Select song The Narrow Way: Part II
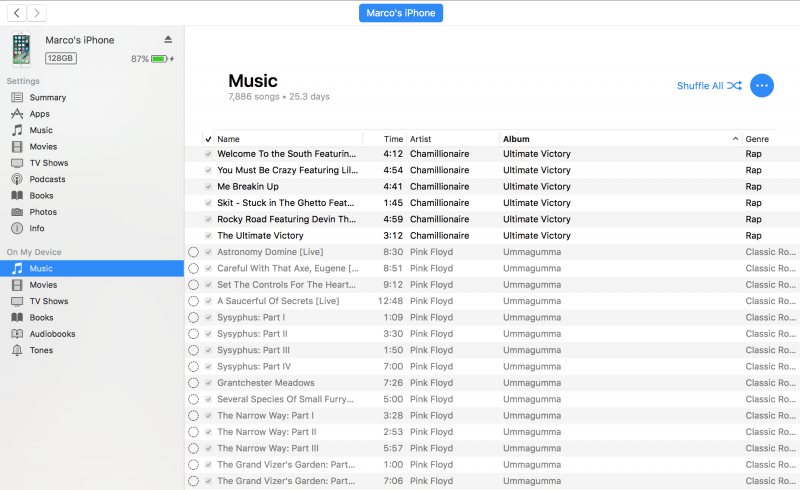Image resolution: width=800 pixels, height=490 pixels. coord(267,432)
